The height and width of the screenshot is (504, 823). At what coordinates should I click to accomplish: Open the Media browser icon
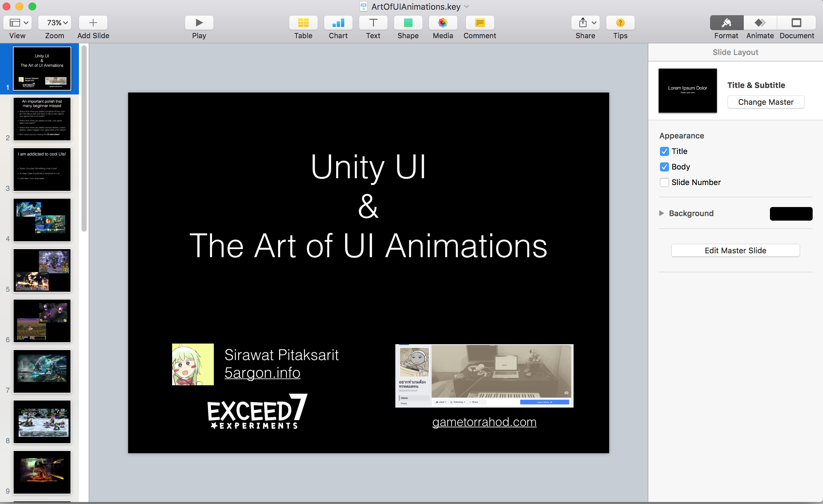(x=443, y=23)
